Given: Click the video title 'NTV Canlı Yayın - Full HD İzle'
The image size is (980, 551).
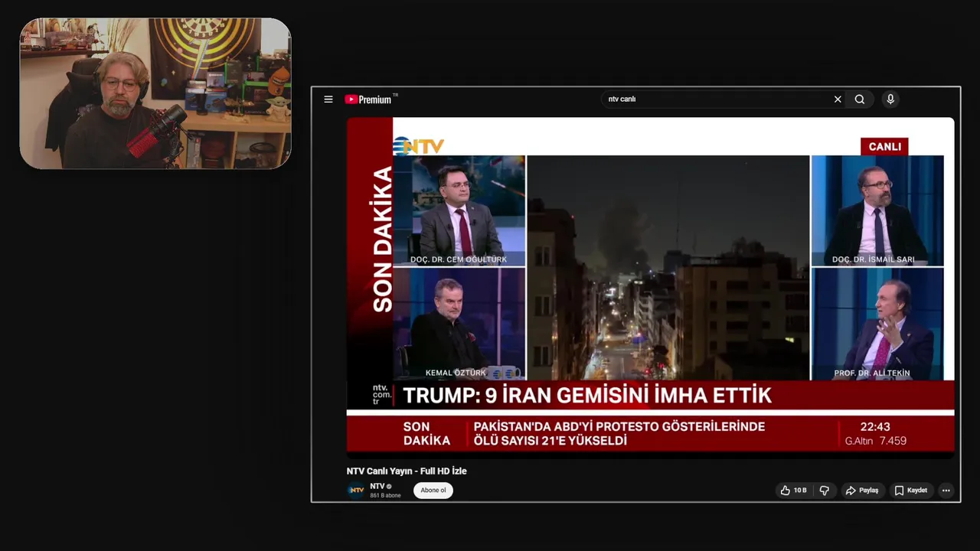Looking at the screenshot, I should [407, 471].
